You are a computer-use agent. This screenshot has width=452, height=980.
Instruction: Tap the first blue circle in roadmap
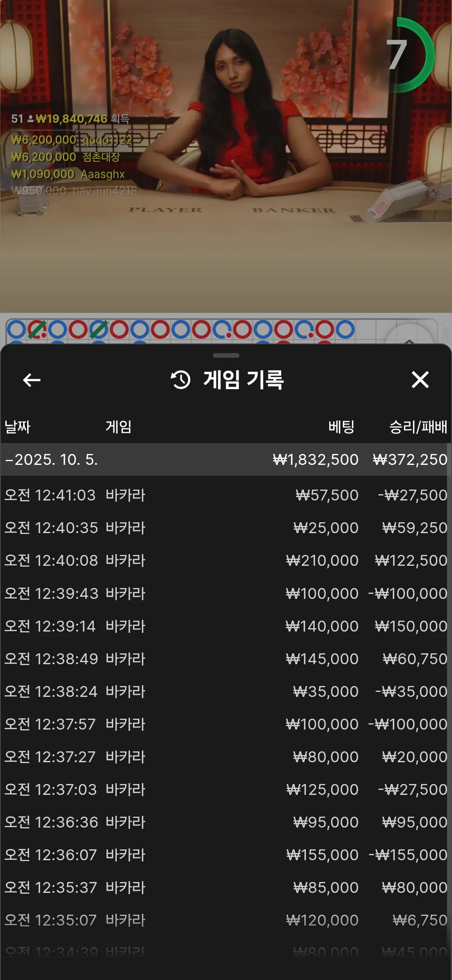[x=17, y=330]
